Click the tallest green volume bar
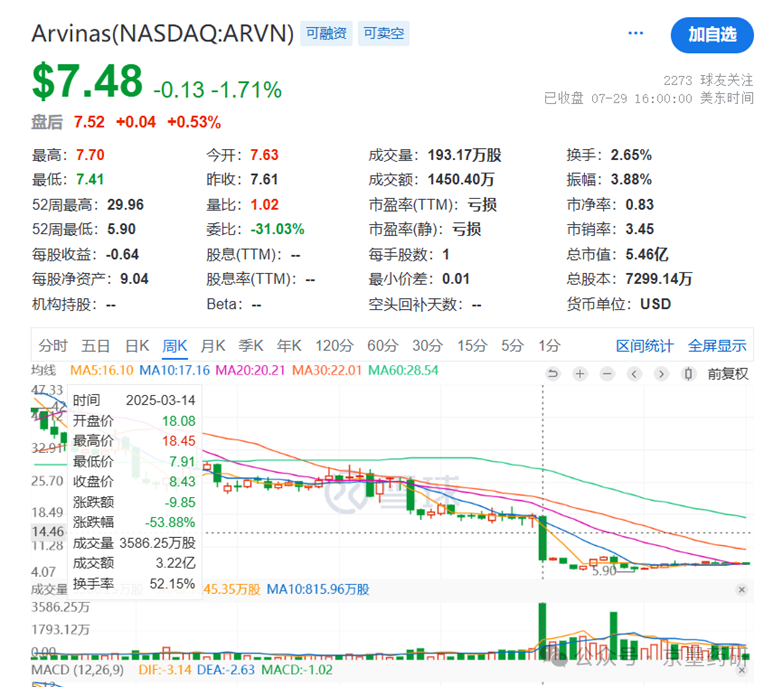The height and width of the screenshot is (687, 773). (542, 631)
